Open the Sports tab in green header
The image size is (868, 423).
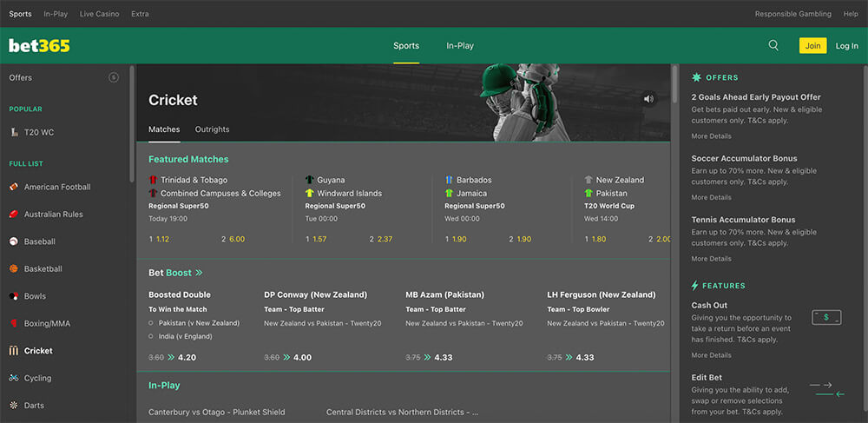point(406,46)
